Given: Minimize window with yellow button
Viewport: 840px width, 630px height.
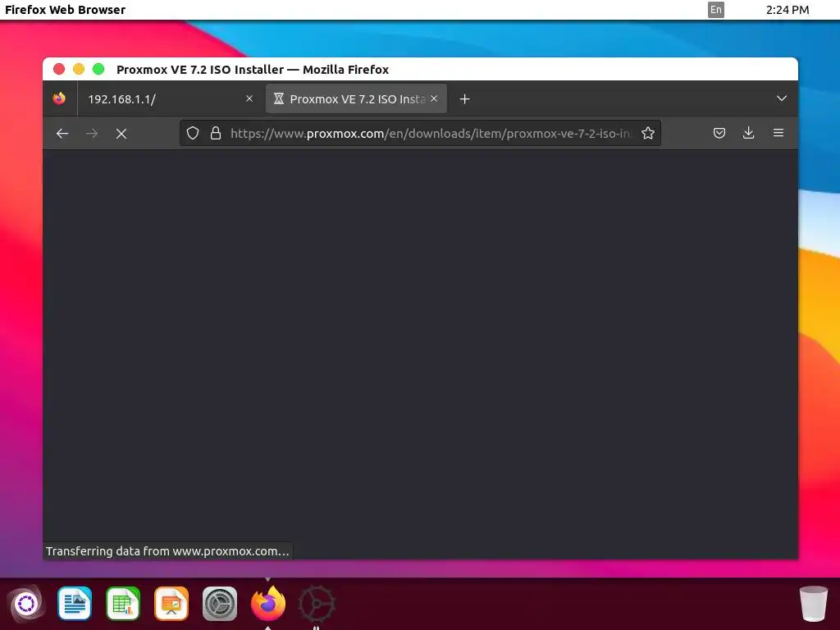Looking at the screenshot, I should click(79, 69).
